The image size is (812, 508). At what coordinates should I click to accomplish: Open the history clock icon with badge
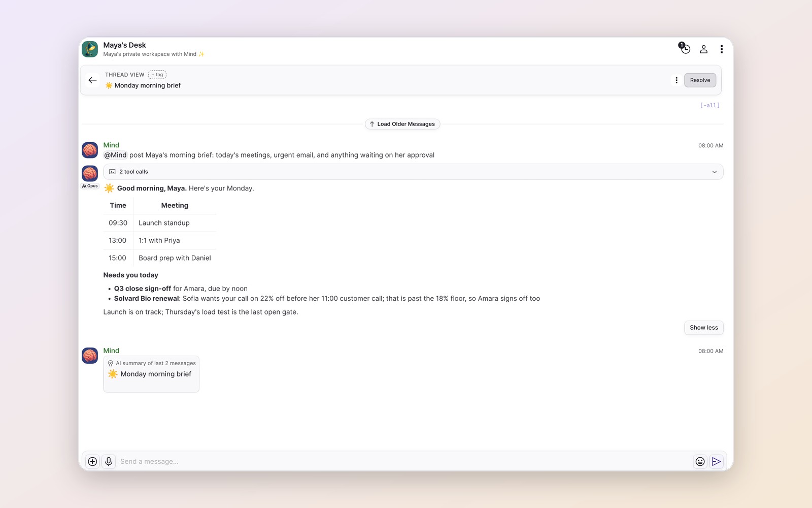(x=685, y=48)
